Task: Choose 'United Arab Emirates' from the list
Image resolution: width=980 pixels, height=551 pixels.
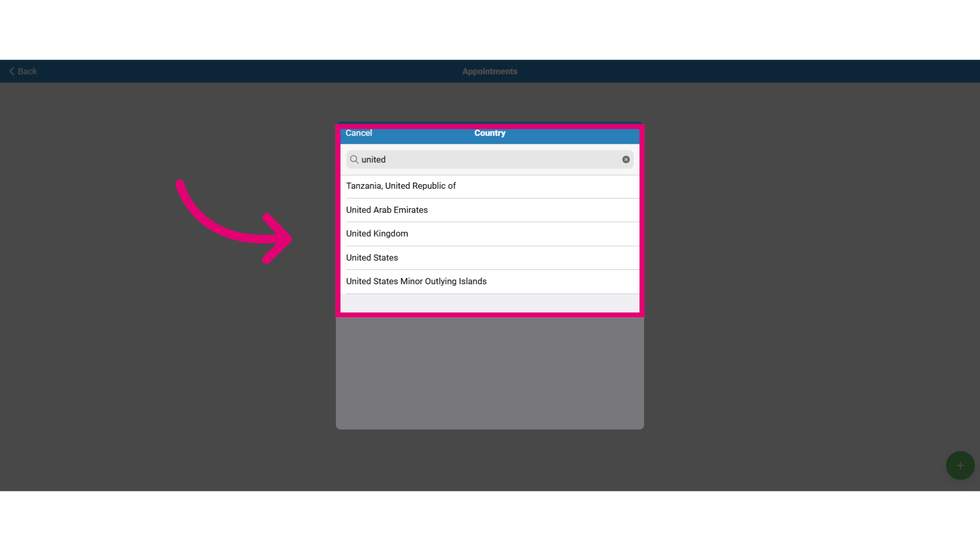Action: [490, 210]
